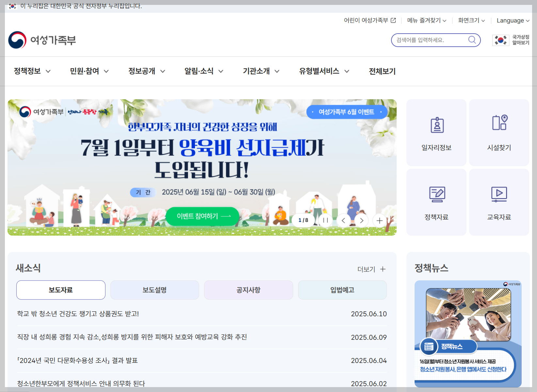Viewport: 537px width, 392px height.
Task: Open the 민원·참여 menu
Action: 85,71
